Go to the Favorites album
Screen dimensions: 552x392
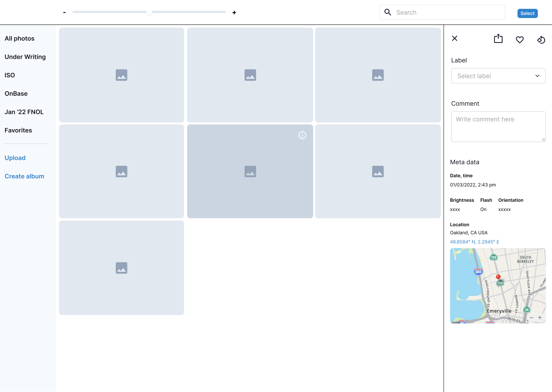tap(18, 130)
